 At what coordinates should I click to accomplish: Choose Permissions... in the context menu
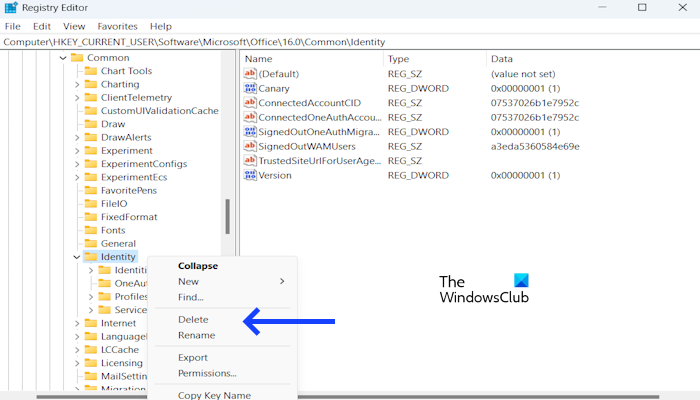tap(207, 373)
